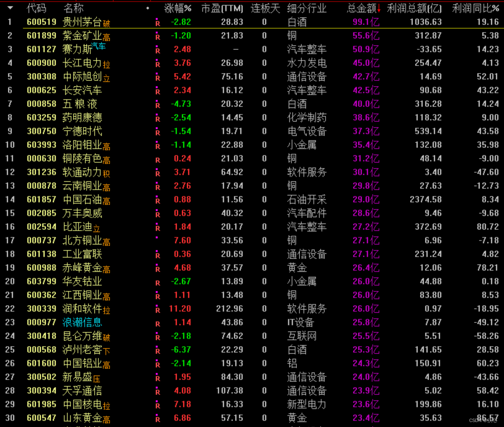The width and height of the screenshot is (504, 427).
Task: Click the R icon in the 中际旭创 row
Action: (x=158, y=78)
